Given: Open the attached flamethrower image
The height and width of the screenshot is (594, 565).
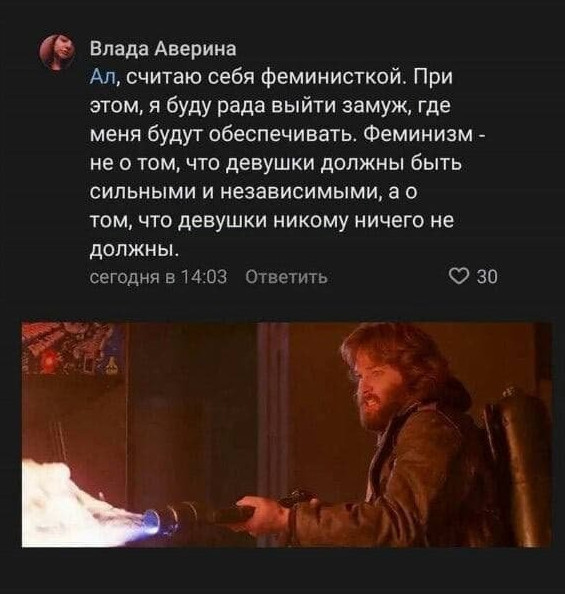Looking at the screenshot, I should tap(286, 435).
